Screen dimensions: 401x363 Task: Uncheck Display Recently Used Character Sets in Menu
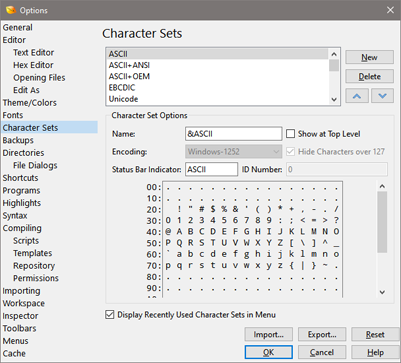(x=110, y=315)
